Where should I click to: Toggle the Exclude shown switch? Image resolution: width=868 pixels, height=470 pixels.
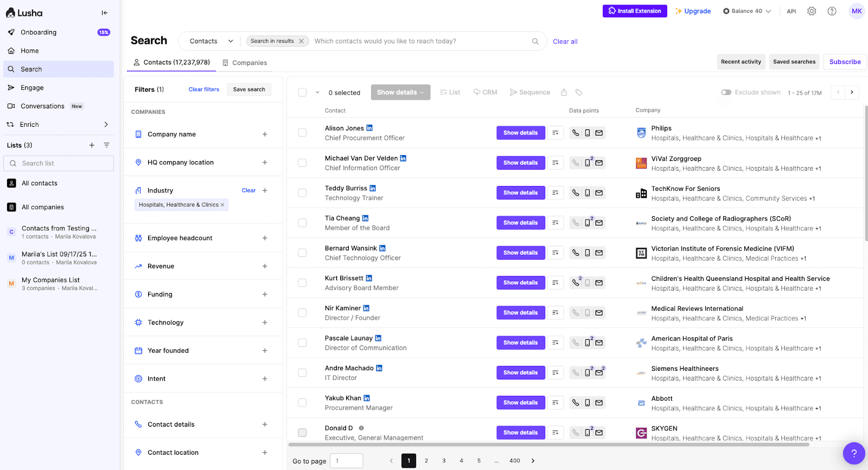point(726,92)
